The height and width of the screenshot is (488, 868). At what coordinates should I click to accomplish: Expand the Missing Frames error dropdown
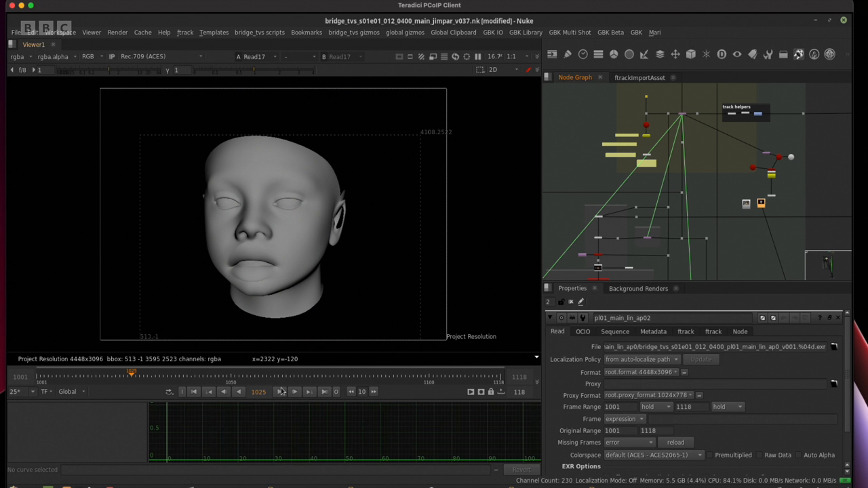629,443
